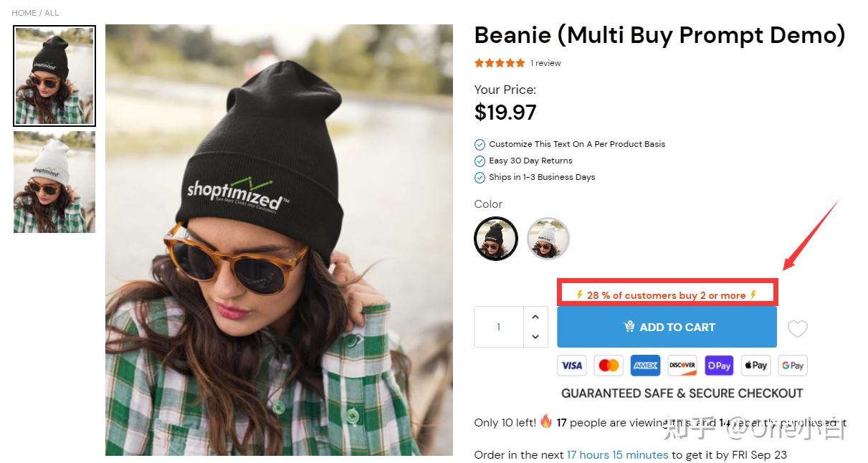868x463 pixels.
Task: Click the five-star rating icons
Action: coord(500,63)
